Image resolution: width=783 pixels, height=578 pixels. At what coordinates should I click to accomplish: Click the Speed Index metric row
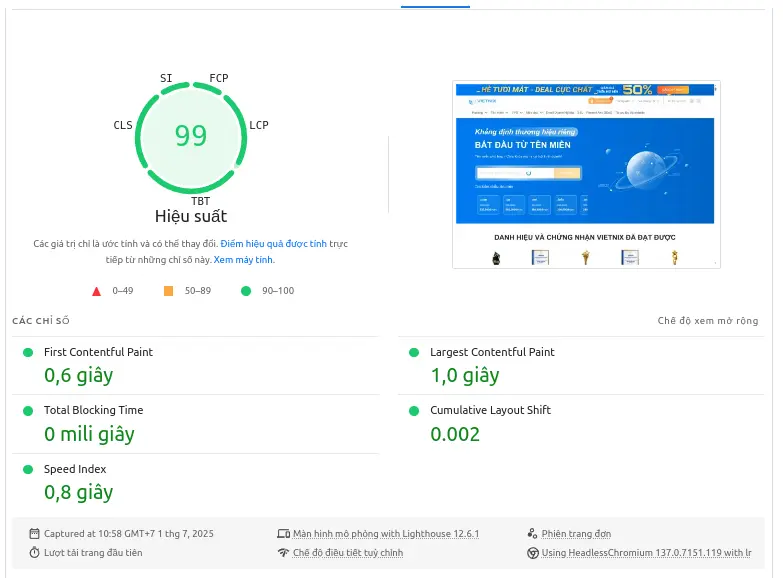pos(75,469)
